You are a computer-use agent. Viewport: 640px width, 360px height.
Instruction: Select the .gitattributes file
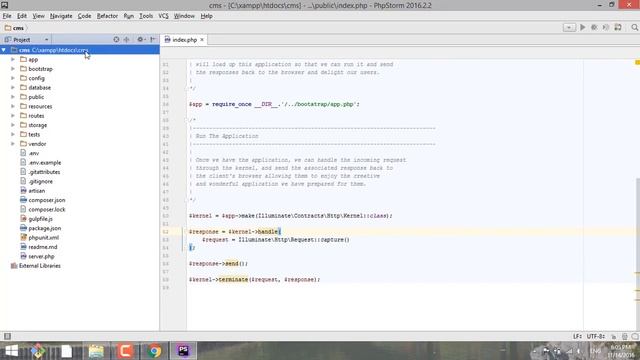[x=44, y=172]
